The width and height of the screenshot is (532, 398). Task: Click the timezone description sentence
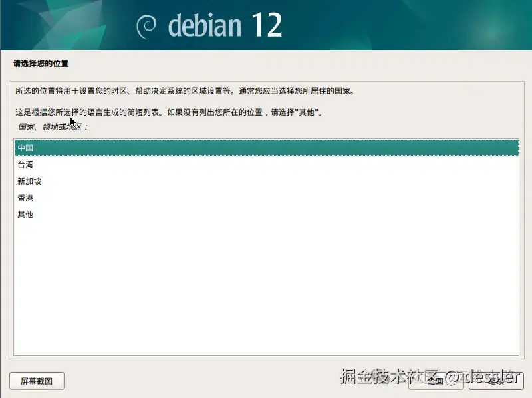tap(185, 91)
